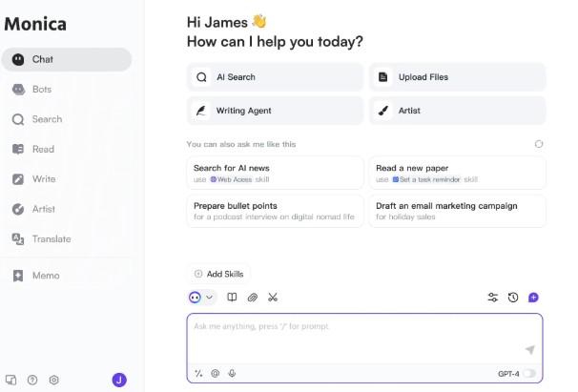Open chat history clock icon
Screen dimensions: 578x392
[x=513, y=298]
